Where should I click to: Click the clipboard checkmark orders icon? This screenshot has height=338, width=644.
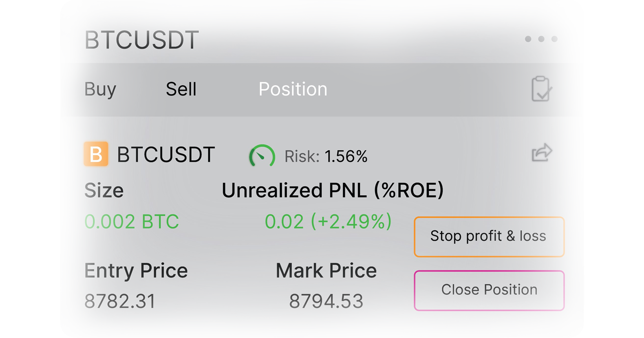541,89
